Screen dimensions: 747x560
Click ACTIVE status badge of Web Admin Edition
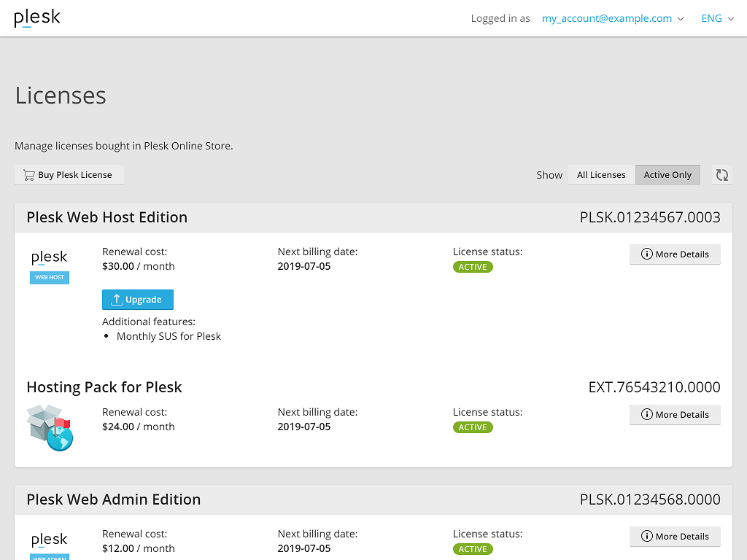pyautogui.click(x=473, y=550)
